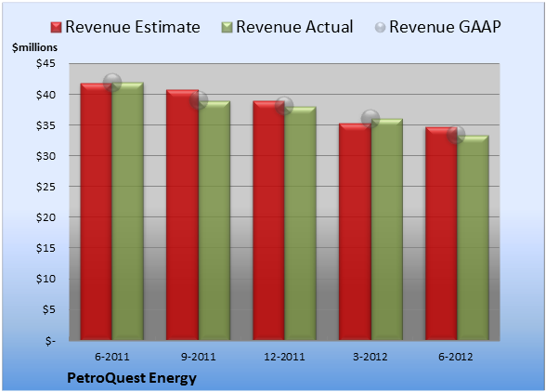Screen dimensions: 546x392
Task: Click the gray Revenue GAAP legend marker
Action: click(380, 28)
